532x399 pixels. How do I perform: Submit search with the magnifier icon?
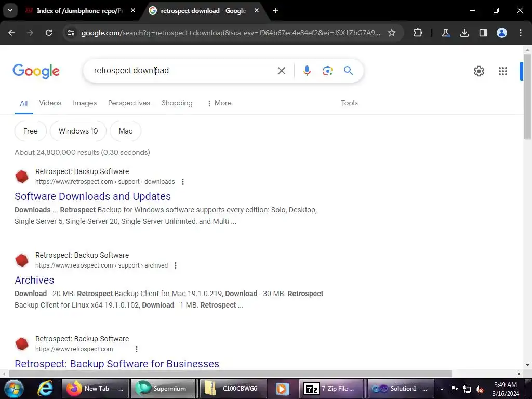[x=348, y=71]
